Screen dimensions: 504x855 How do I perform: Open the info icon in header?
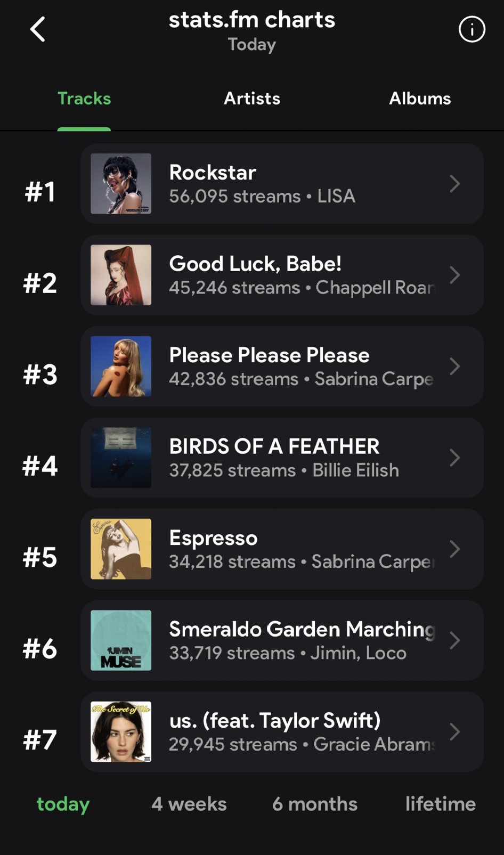472,29
